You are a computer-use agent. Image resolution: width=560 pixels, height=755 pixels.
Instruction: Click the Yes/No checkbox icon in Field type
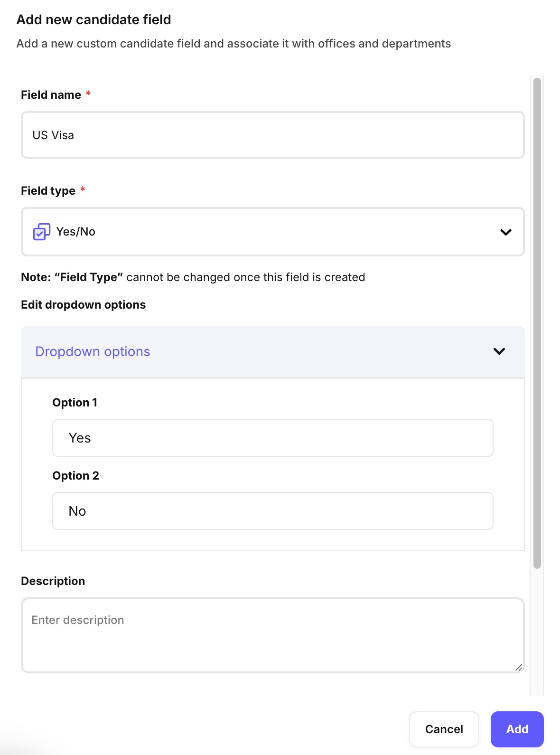click(41, 232)
